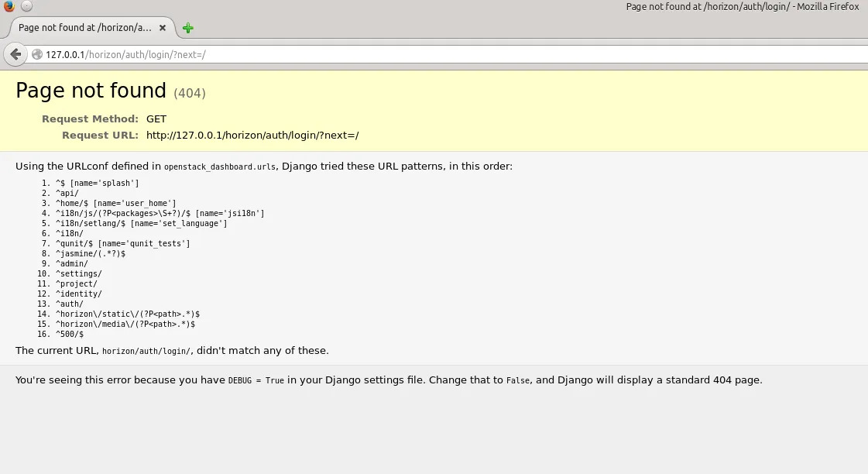Click the 'GET' request method value
This screenshot has height=474, width=868.
click(156, 119)
